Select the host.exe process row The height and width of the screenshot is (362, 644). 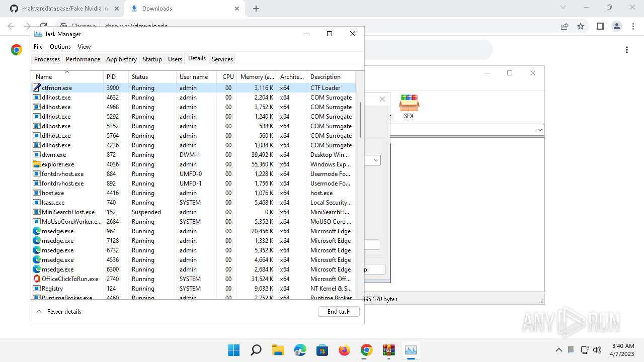point(193,193)
